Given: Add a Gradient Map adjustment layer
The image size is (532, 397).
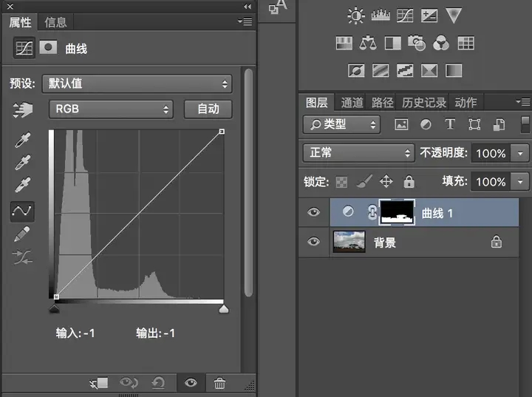Looking at the screenshot, I should [454, 71].
